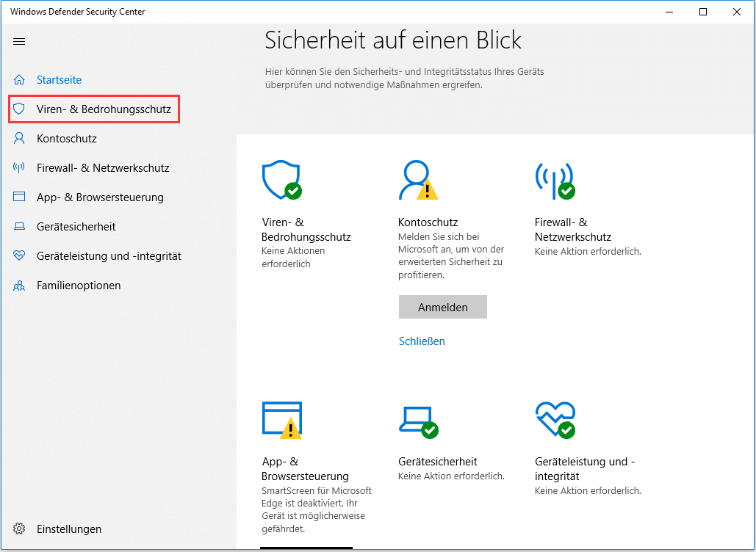Screen dimensions: 756x552
Task: Click the Einstellungen gear icon
Action: pyautogui.click(x=19, y=529)
